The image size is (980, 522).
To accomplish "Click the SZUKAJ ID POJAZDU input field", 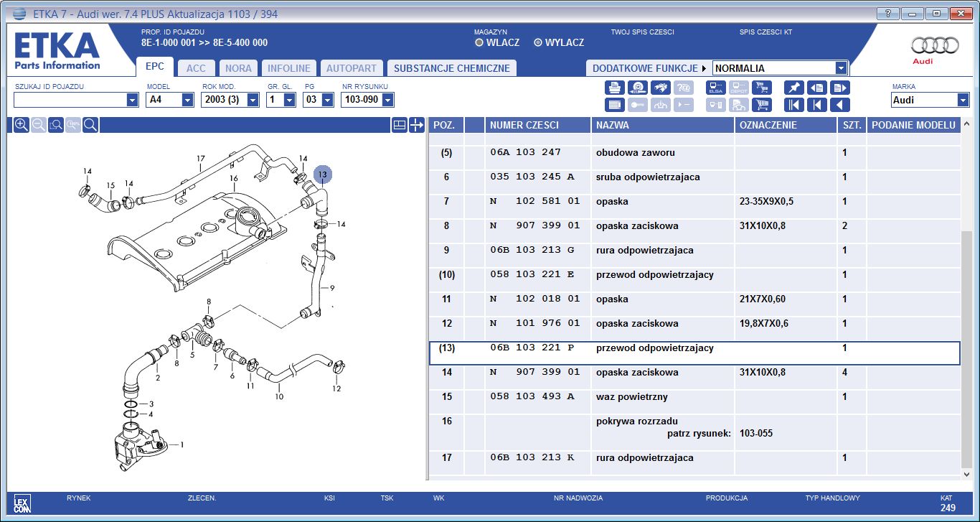I will pos(70,100).
